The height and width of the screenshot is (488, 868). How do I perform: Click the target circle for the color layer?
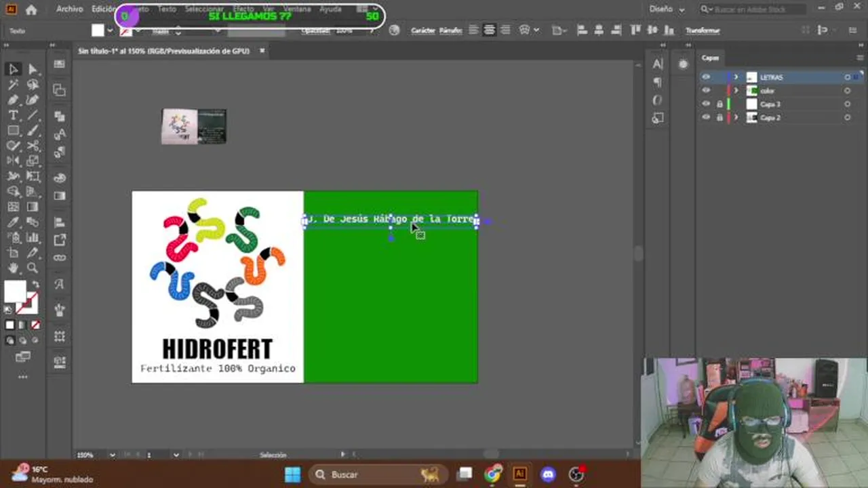[x=847, y=91]
